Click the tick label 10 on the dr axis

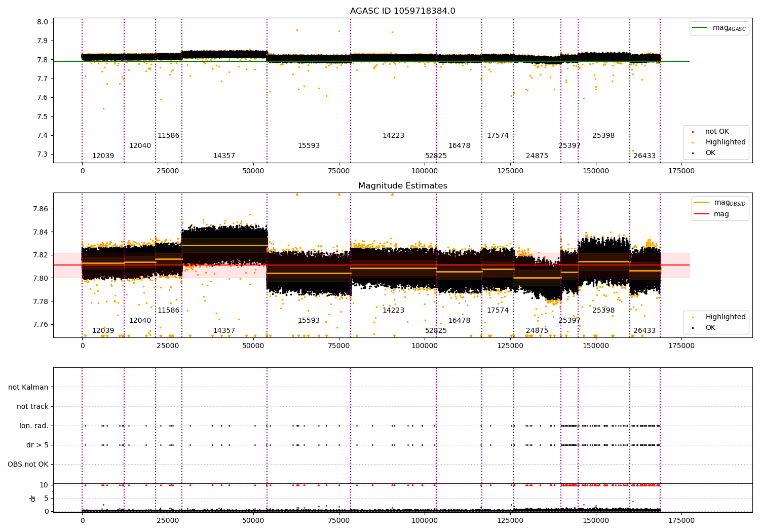[45, 485]
